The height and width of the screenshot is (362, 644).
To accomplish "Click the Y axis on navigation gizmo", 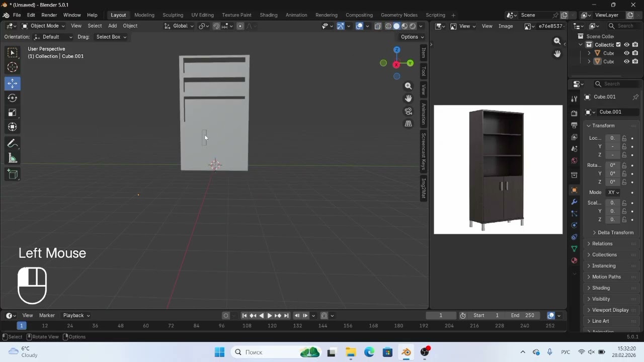I will click(410, 63).
